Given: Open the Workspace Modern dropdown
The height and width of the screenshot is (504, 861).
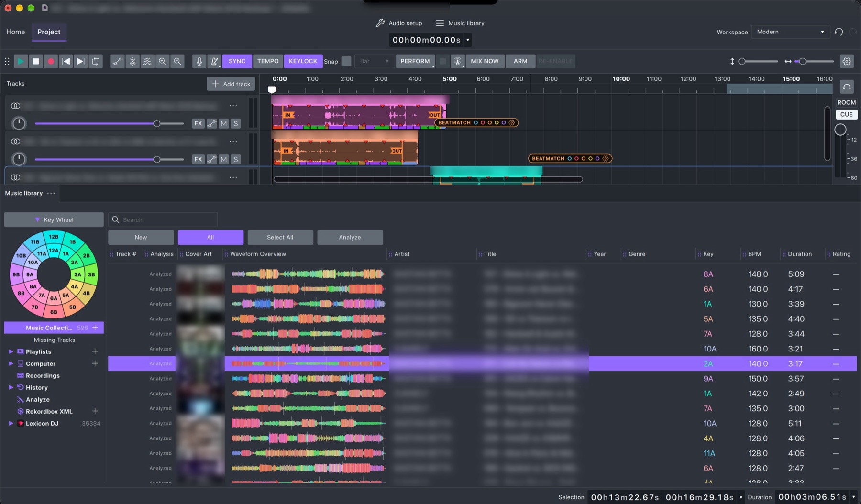Looking at the screenshot, I should [790, 32].
